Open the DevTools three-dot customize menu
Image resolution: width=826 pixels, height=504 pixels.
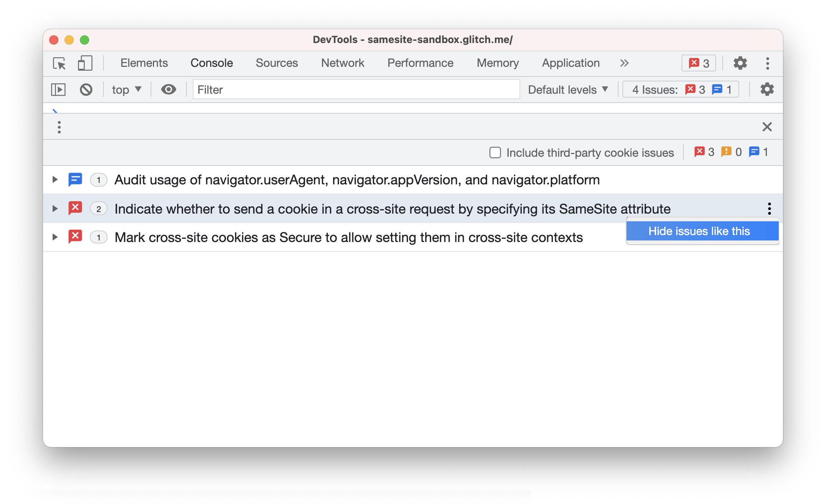pyautogui.click(x=768, y=63)
